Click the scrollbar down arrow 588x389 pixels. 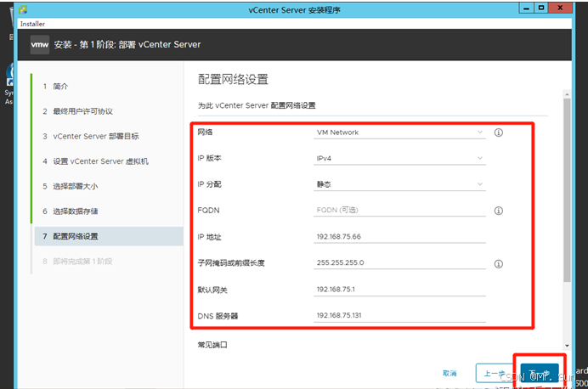(567, 346)
